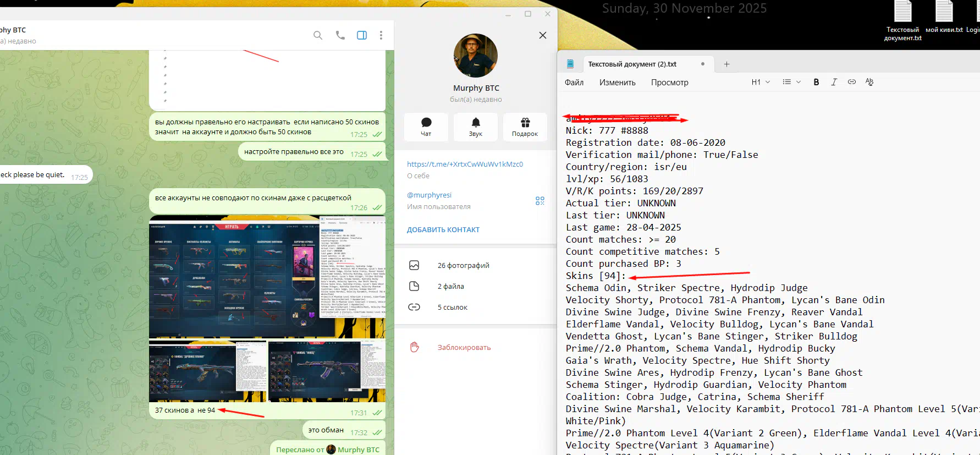Open shared 26 фотографий section
The height and width of the screenshot is (455, 980).
click(x=463, y=265)
